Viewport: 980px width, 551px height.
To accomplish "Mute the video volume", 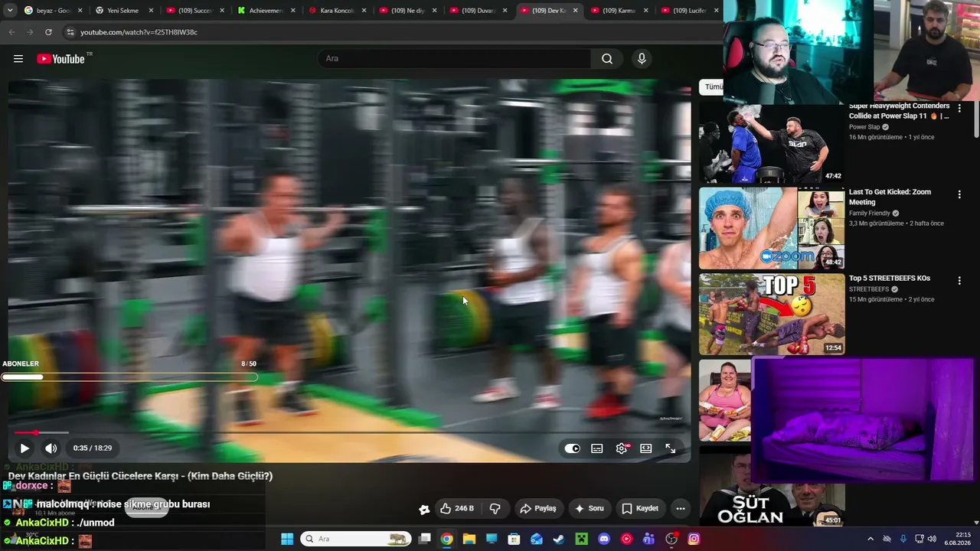I will [51, 448].
